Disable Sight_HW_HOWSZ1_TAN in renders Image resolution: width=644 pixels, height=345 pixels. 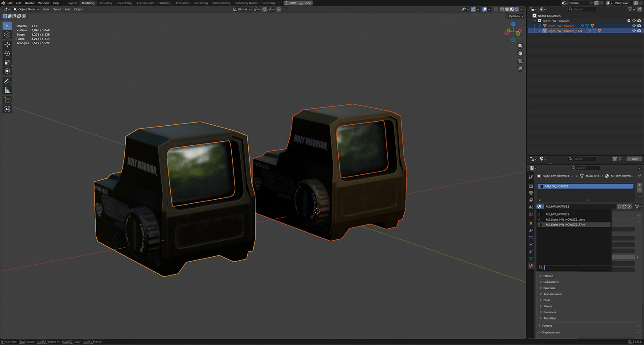click(639, 31)
